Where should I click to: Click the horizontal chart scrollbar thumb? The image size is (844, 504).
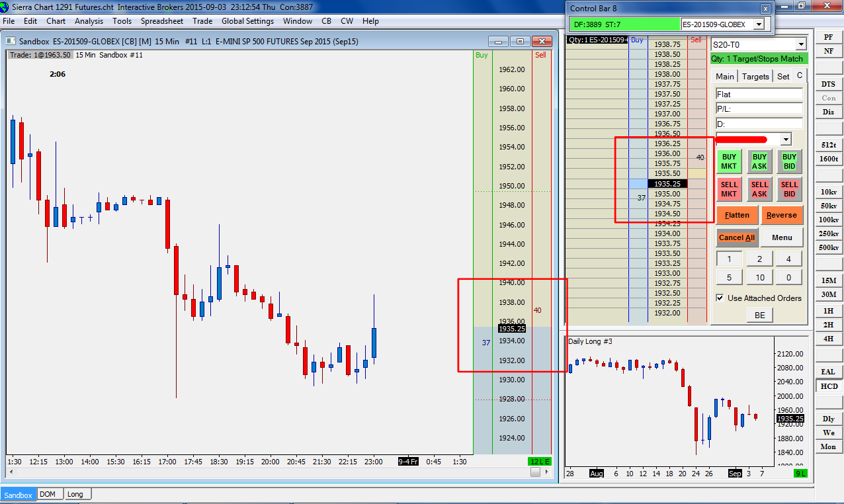pyautogui.click(x=535, y=472)
